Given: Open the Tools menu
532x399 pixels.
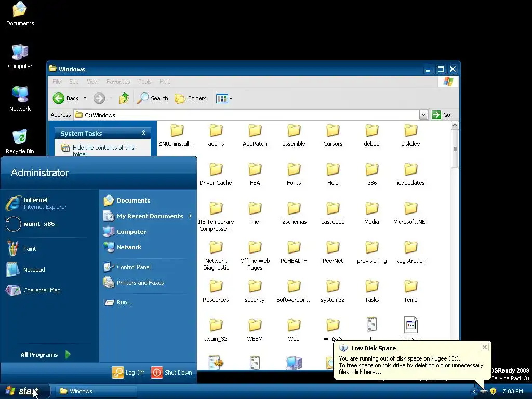Looking at the screenshot, I should pyautogui.click(x=145, y=82).
